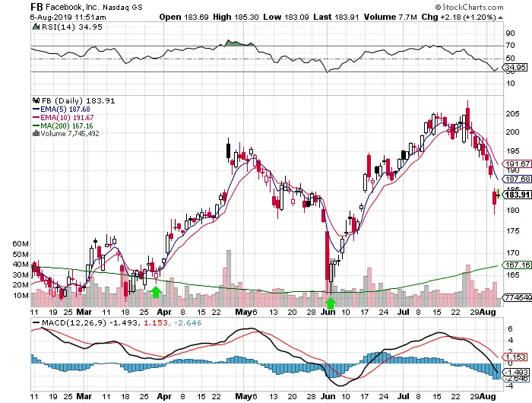Click the 'Jul' label on the price panel date axis
This screenshot has height=403, width=532.
[x=403, y=312]
